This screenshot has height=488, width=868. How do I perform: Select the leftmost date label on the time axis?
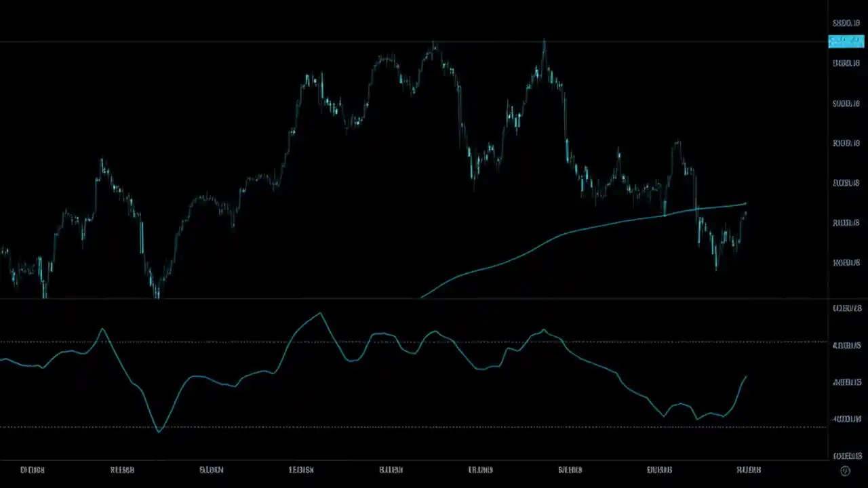coord(32,469)
